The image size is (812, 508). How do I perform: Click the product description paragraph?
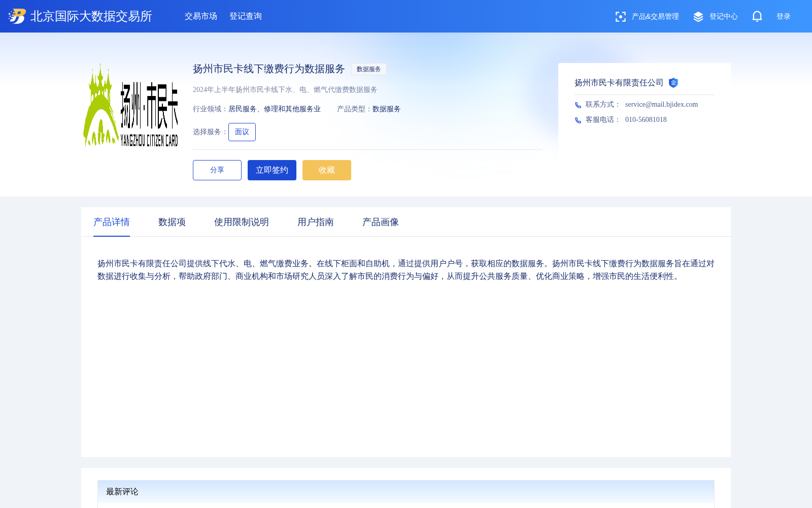[x=406, y=270]
